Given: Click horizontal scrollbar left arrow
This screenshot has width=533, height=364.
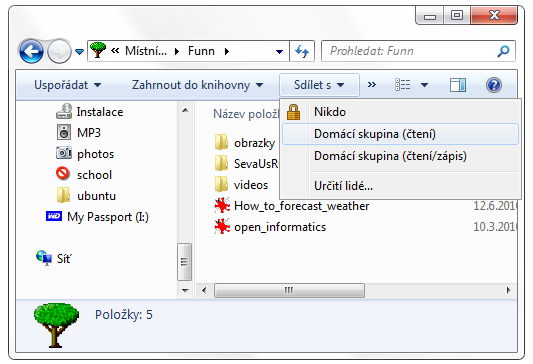Looking at the screenshot, I should pos(204,291).
